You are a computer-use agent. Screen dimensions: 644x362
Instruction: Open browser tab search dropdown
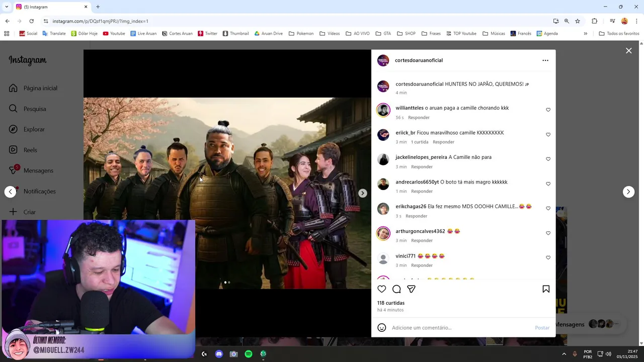click(6, 7)
